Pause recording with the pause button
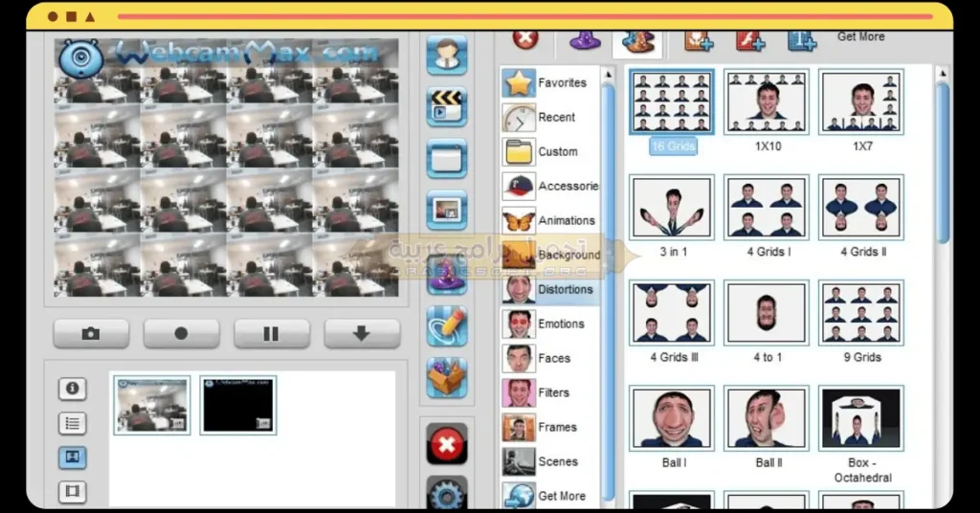This screenshot has width=980, height=513. coord(271,334)
